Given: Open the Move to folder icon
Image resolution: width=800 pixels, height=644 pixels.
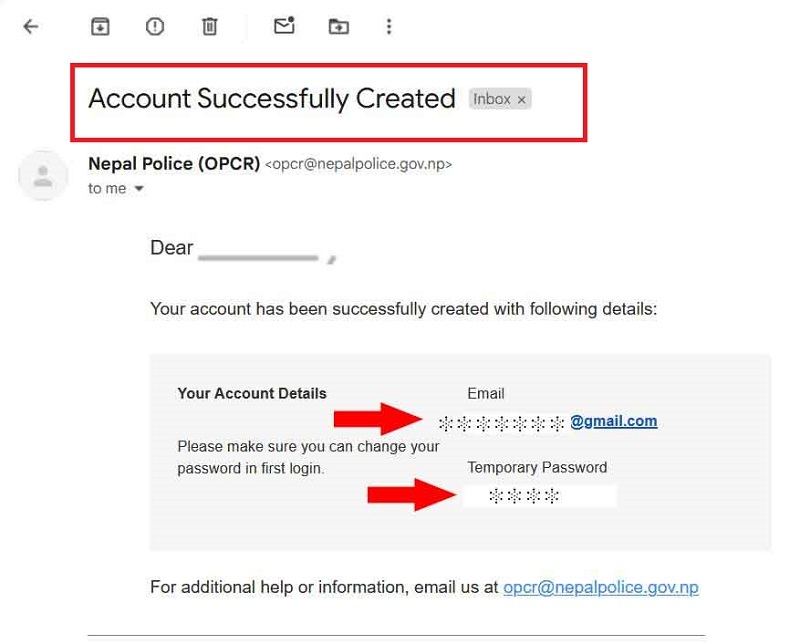Looking at the screenshot, I should [339, 27].
